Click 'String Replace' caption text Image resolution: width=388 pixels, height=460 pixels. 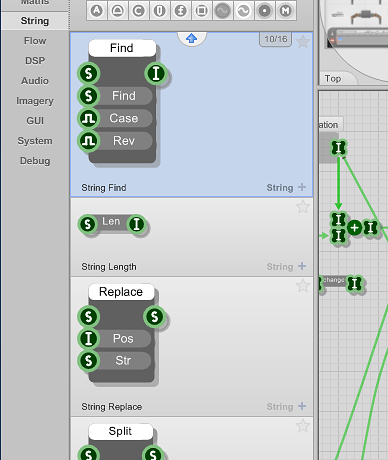112,407
